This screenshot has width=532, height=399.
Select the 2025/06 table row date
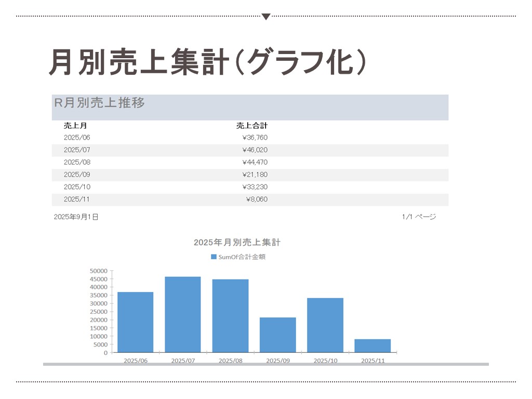pyautogui.click(x=77, y=138)
